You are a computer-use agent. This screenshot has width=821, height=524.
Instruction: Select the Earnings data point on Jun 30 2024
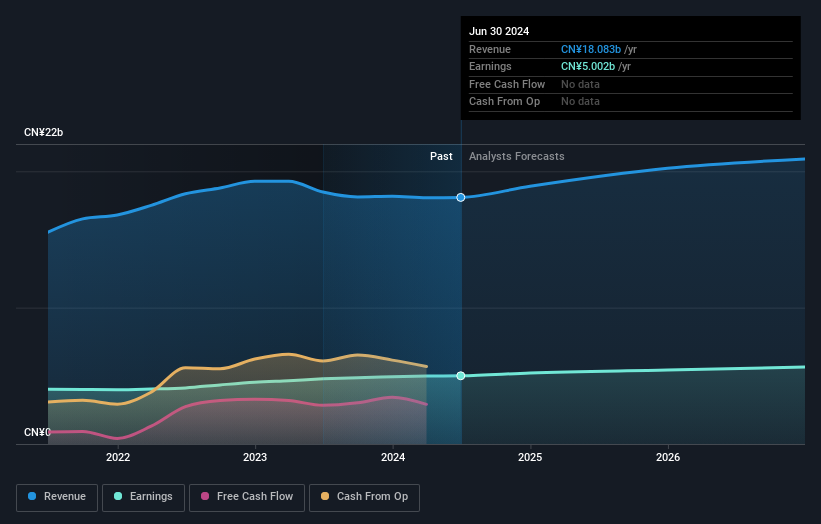coord(461,376)
